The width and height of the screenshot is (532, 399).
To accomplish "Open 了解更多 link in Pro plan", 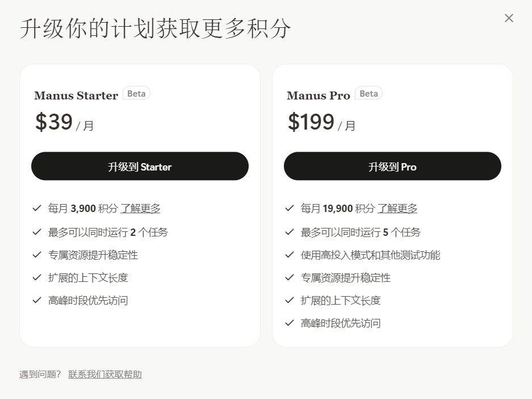I will click(397, 209).
